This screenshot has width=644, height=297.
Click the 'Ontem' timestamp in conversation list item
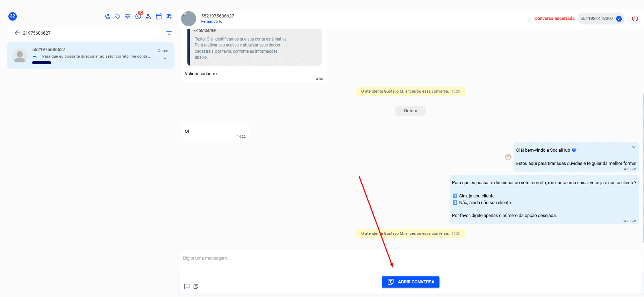point(164,51)
